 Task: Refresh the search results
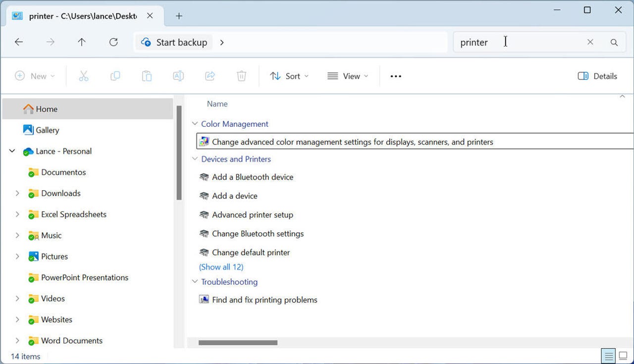113,42
